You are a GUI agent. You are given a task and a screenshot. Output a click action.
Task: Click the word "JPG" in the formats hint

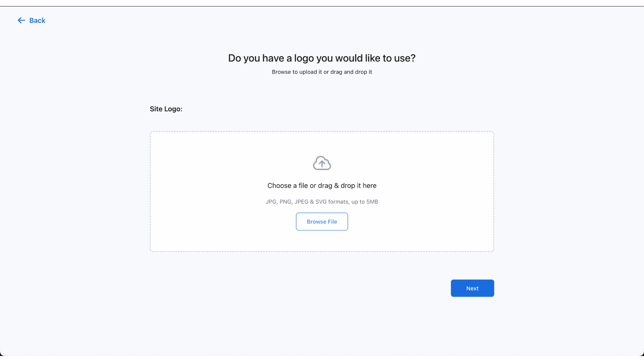[x=271, y=202]
